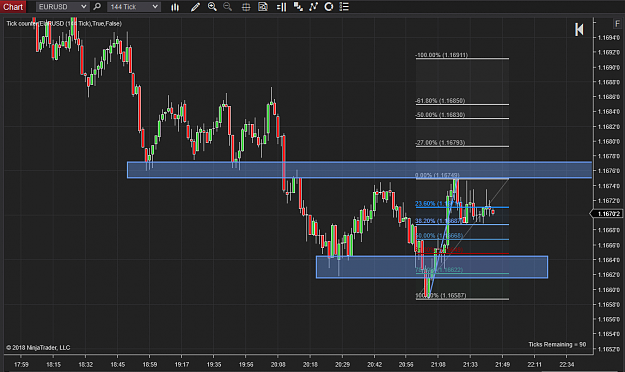
Task: Click the zoom out magnifier
Action: point(228,7)
